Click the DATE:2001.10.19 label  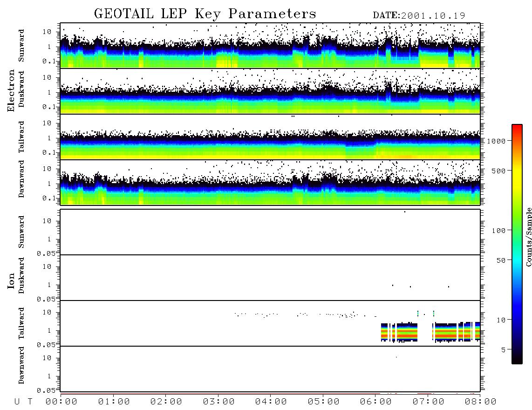pyautogui.click(x=419, y=15)
